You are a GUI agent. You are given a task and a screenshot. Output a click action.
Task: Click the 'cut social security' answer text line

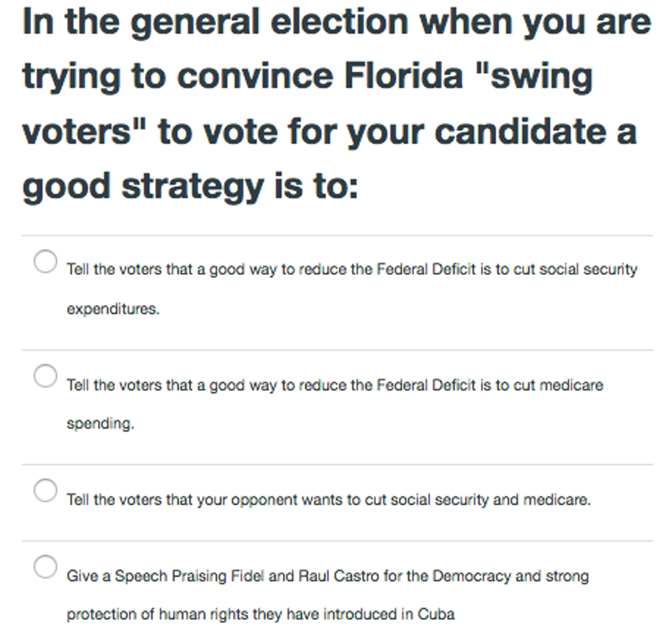coord(351,269)
